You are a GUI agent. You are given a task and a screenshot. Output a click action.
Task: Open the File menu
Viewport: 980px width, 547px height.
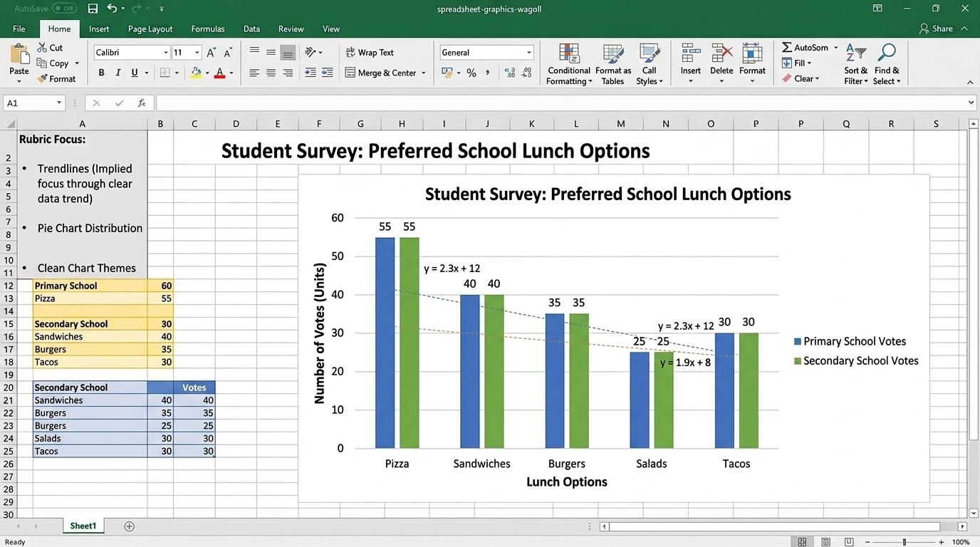19,29
